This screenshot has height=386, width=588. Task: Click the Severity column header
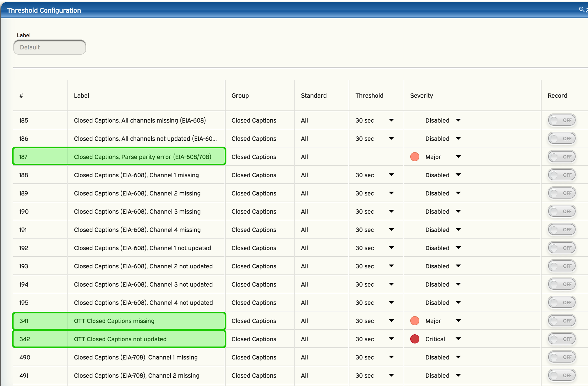tap(421, 96)
